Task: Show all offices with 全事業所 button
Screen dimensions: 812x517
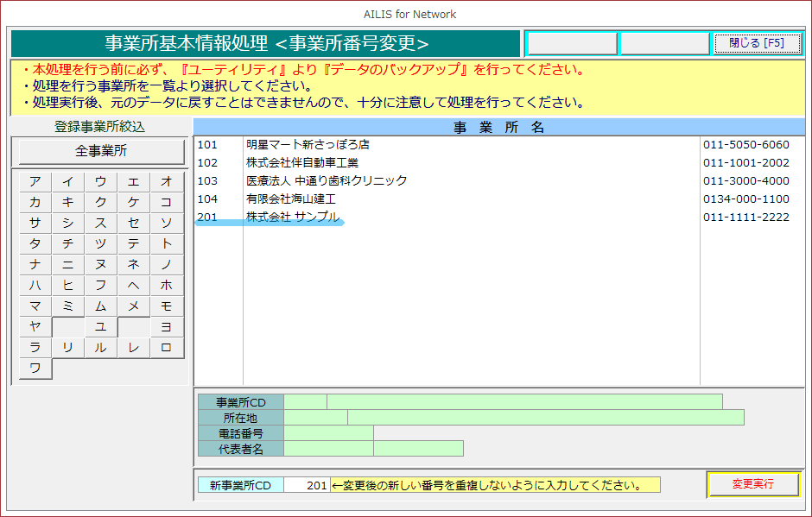Action: pyautogui.click(x=101, y=151)
